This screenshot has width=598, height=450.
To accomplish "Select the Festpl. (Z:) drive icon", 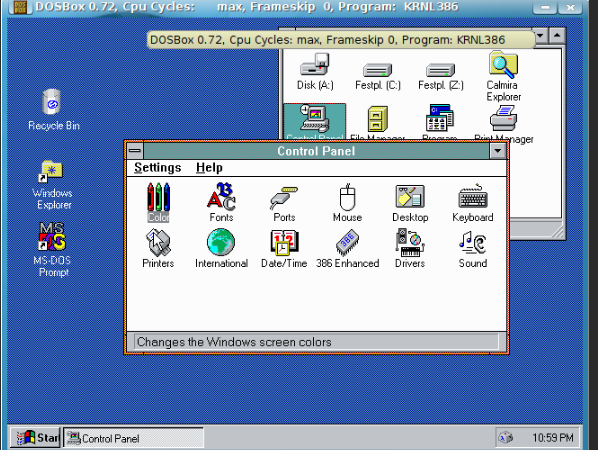I will (x=440, y=76).
